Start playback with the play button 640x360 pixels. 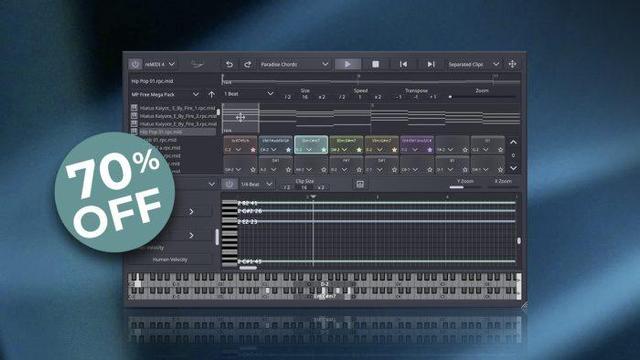[x=348, y=64]
